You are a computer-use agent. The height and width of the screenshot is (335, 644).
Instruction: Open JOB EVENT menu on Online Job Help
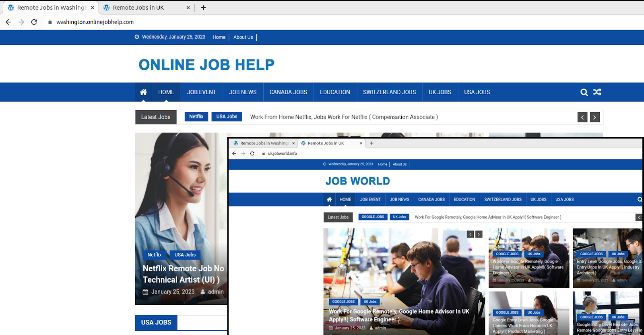click(x=202, y=92)
